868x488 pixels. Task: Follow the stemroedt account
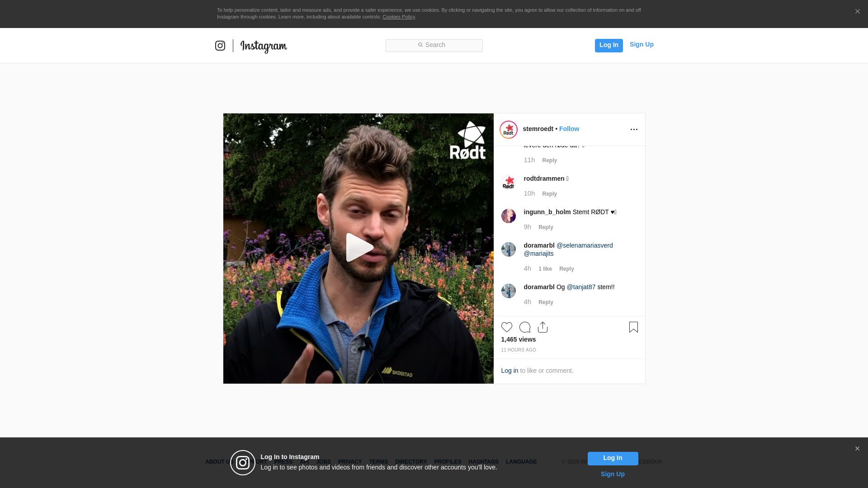click(x=569, y=129)
